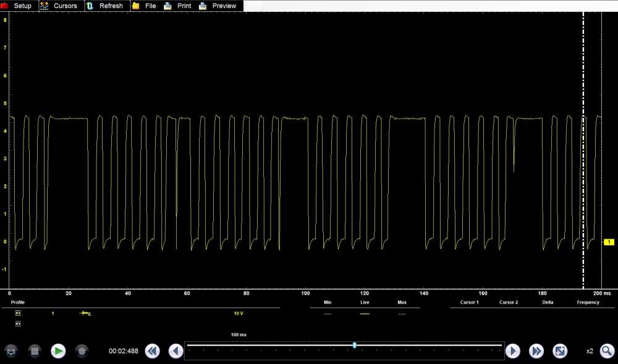This screenshot has width=618, height=364.
Task: Open the 10 V scale setting
Action: click(238, 313)
